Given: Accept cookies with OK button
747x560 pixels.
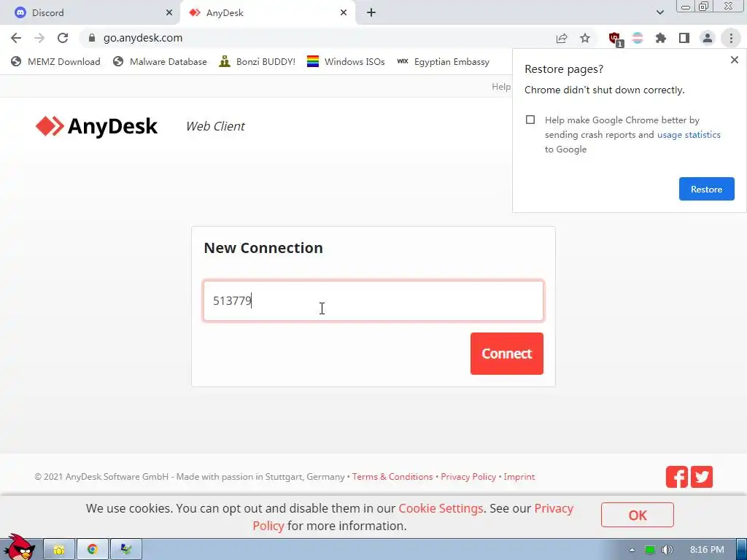Looking at the screenshot, I should (637, 515).
